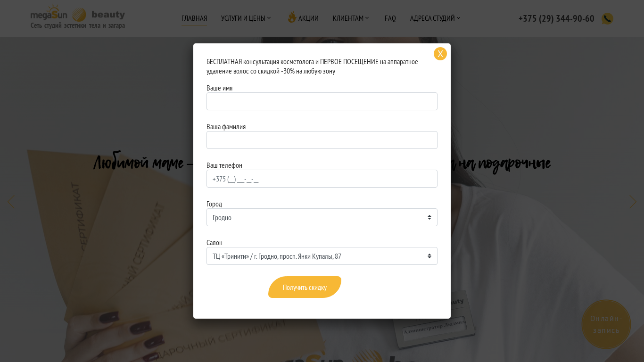Image resolution: width=644 pixels, height=362 pixels.
Task: Open the megaSun beauty logo homepage
Action: pos(78,18)
